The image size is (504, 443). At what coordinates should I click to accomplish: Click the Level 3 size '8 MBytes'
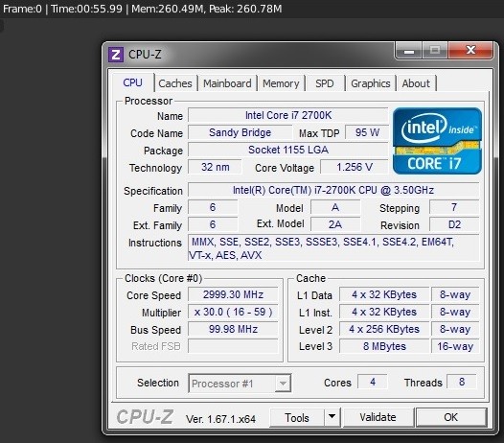[384, 346]
